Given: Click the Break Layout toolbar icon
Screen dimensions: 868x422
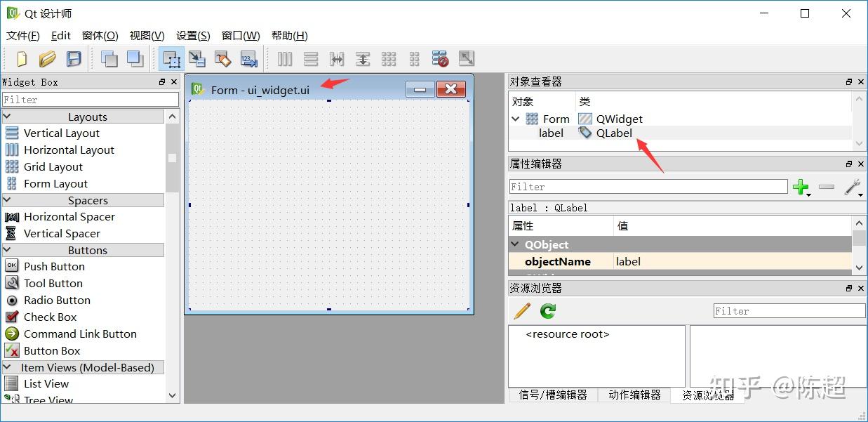Looking at the screenshot, I should [x=441, y=59].
